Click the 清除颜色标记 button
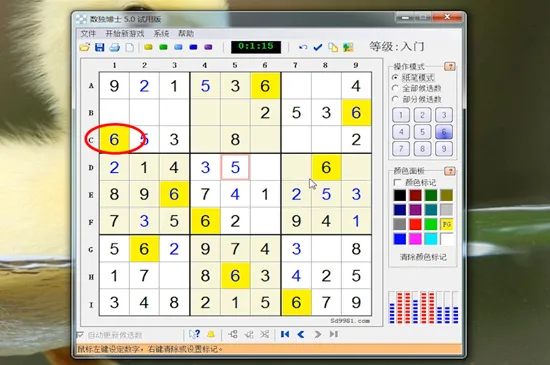 pos(423,257)
